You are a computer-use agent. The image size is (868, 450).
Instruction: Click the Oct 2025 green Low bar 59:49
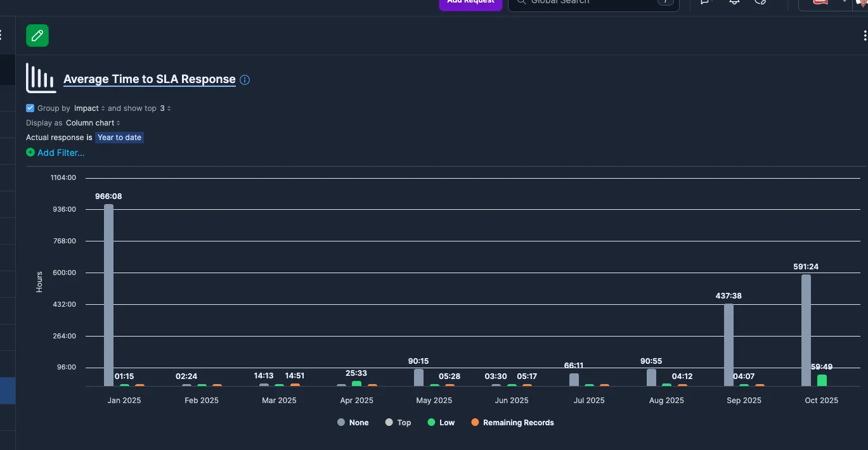coord(822,380)
